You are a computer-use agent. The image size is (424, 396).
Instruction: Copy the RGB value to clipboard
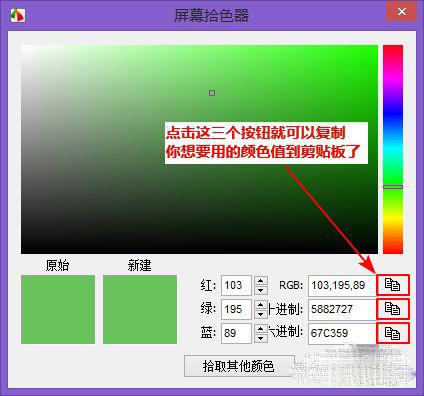(393, 285)
